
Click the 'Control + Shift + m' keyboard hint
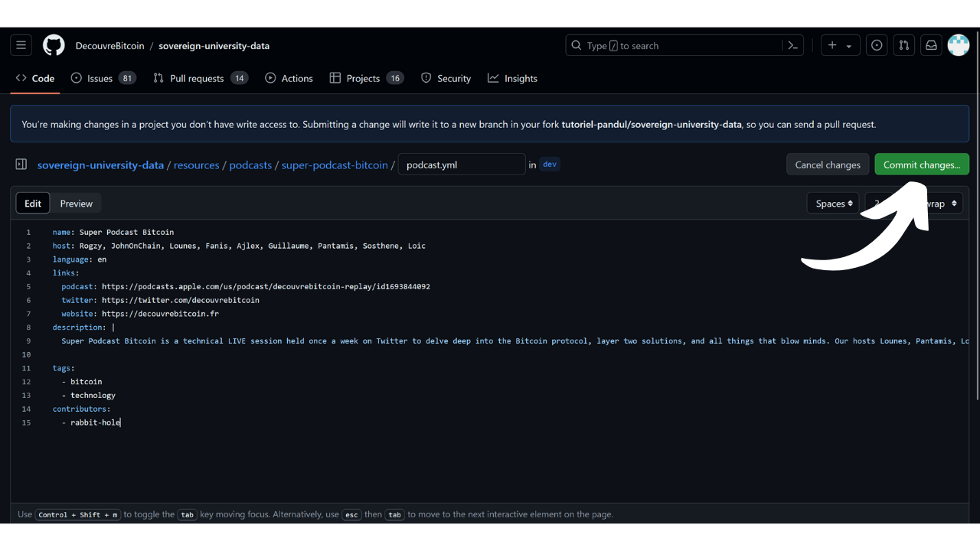pos(78,514)
